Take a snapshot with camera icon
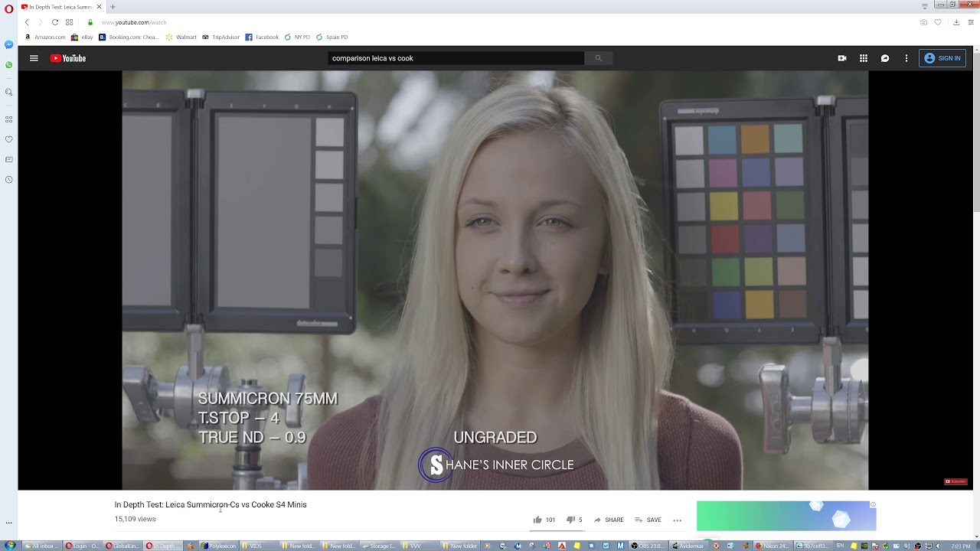The image size is (980, 551). 924,22
